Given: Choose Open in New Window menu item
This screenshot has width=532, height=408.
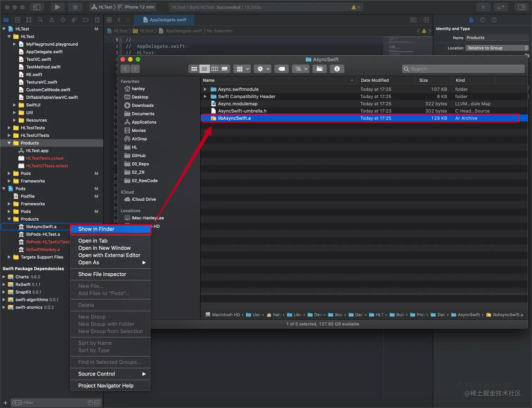Looking at the screenshot, I should tap(110, 248).
